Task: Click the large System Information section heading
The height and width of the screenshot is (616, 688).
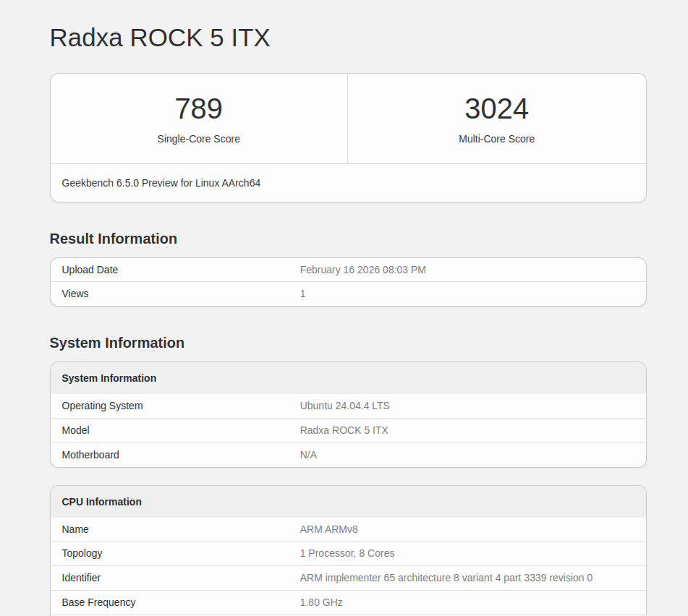Action: (117, 343)
